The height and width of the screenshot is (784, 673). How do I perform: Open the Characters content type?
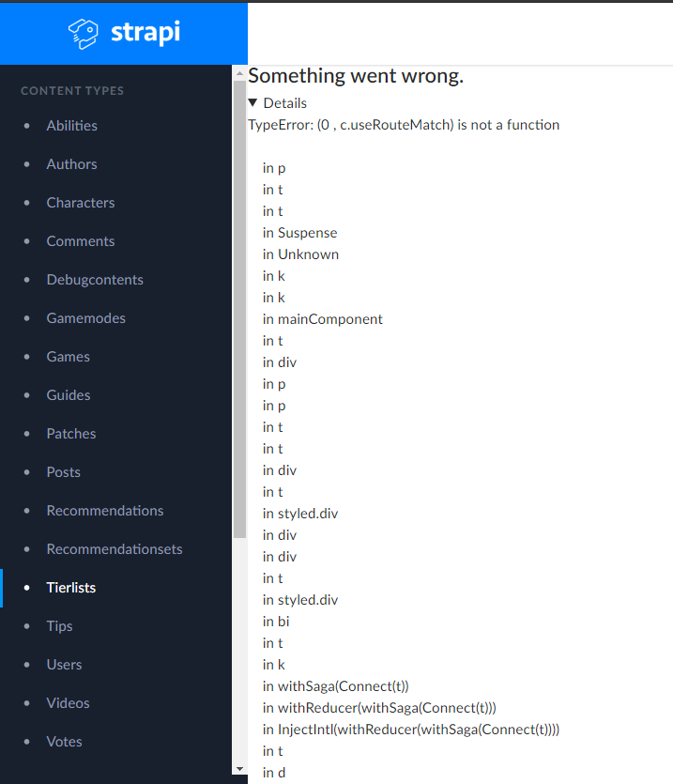pos(81,202)
